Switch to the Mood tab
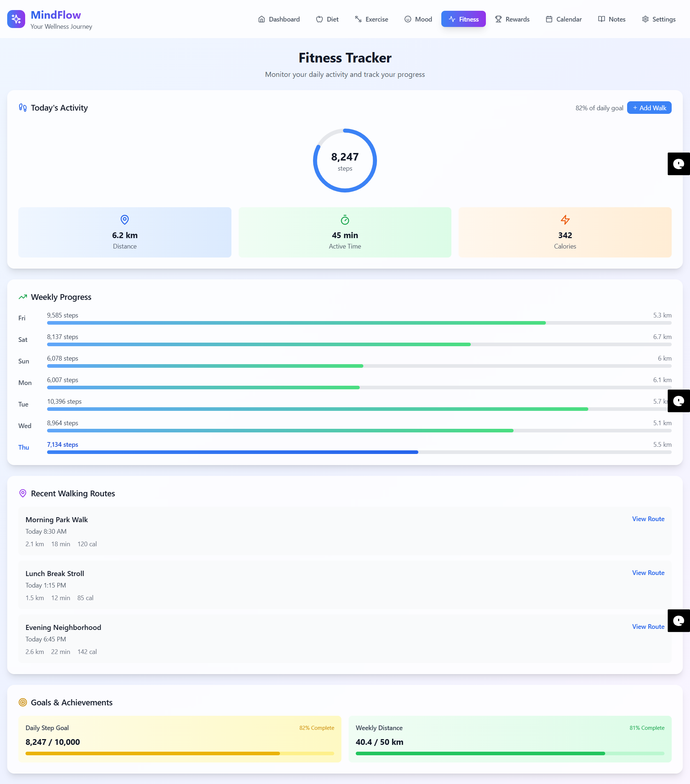Image resolution: width=690 pixels, height=784 pixels. click(x=418, y=19)
